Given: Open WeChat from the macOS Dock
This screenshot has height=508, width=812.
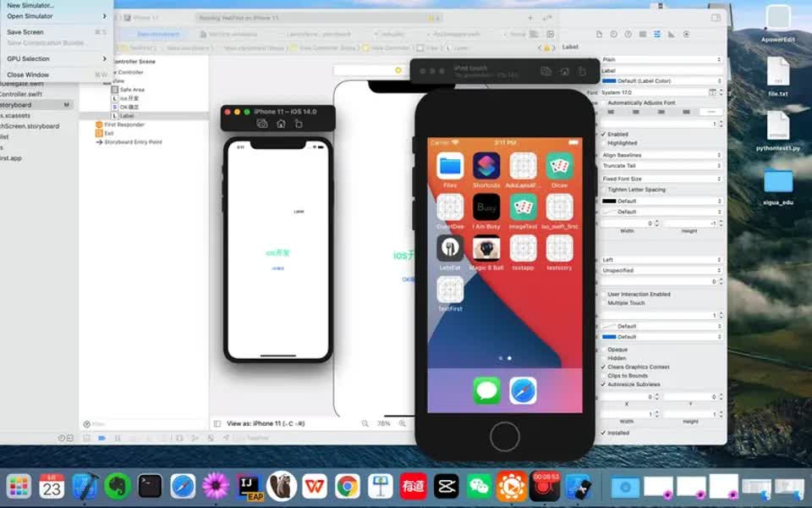Looking at the screenshot, I should pyautogui.click(x=478, y=487).
